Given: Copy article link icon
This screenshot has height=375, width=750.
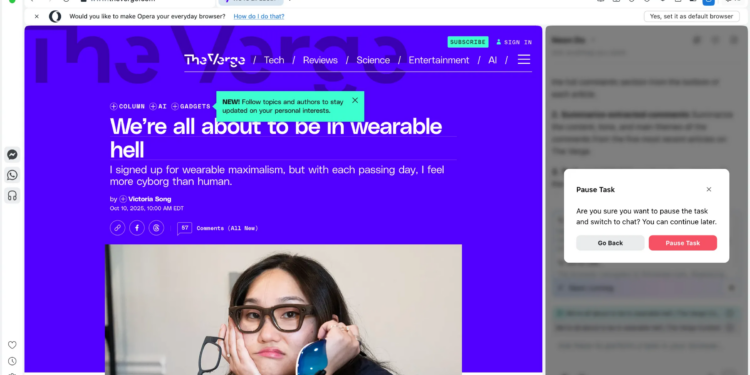Looking at the screenshot, I should click(117, 228).
